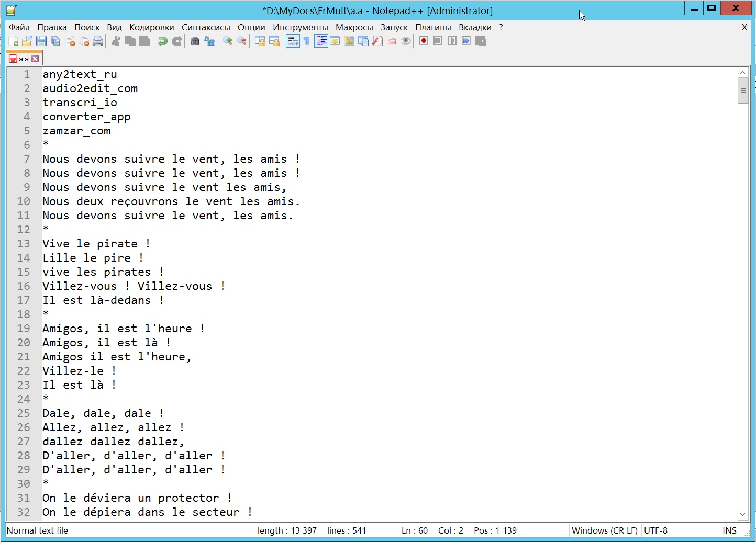
Task: Click line 13 text 'Vive le pirate !'
Action: (96, 244)
